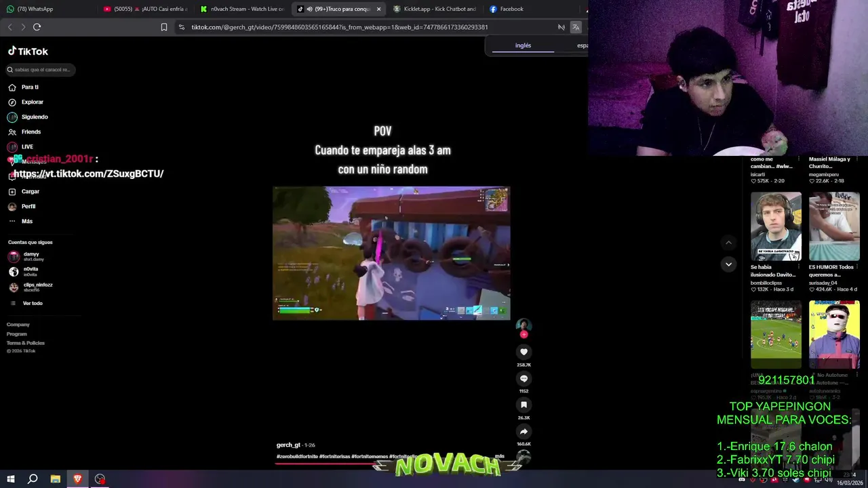The height and width of the screenshot is (488, 868).
Task: Open comments via the speech bubble icon
Action: pyautogui.click(x=524, y=378)
